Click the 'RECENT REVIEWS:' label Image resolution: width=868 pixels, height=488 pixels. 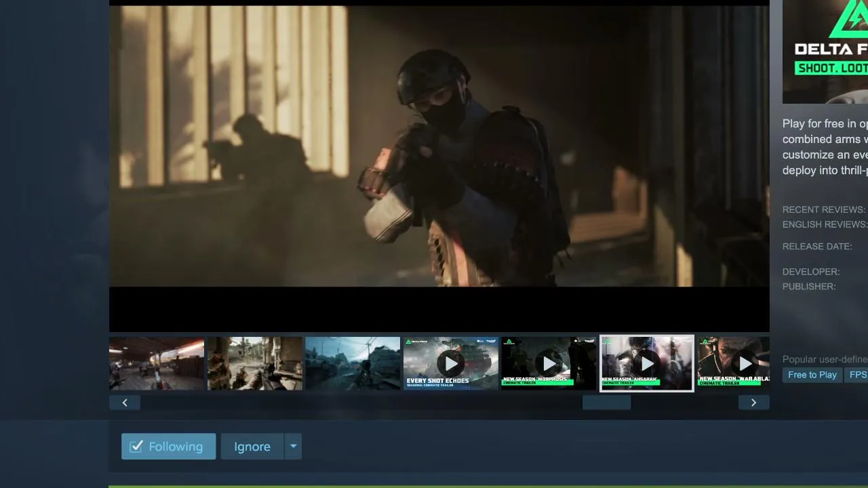click(824, 209)
